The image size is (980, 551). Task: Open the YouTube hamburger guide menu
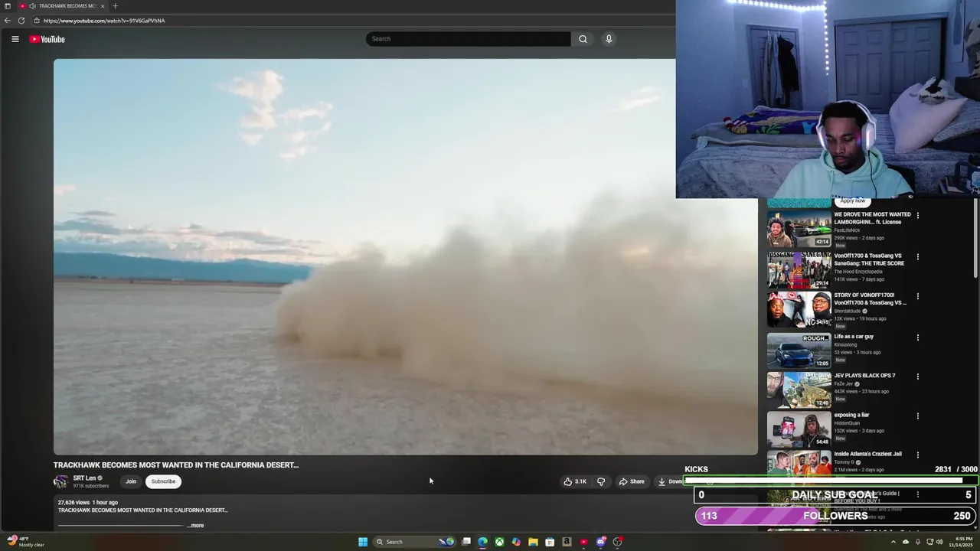pos(15,39)
